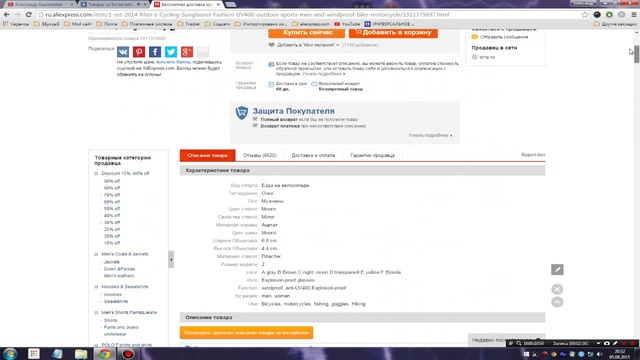Share product on Twitter

point(171,52)
